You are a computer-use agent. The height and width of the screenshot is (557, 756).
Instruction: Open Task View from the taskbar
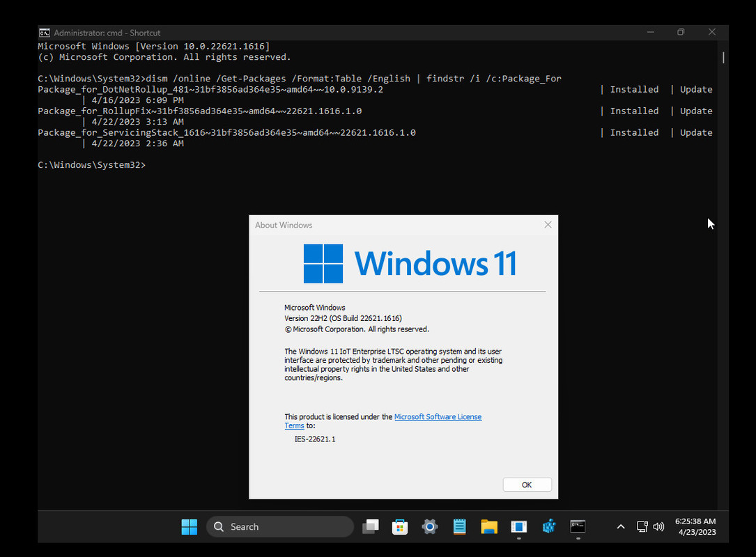(370, 526)
